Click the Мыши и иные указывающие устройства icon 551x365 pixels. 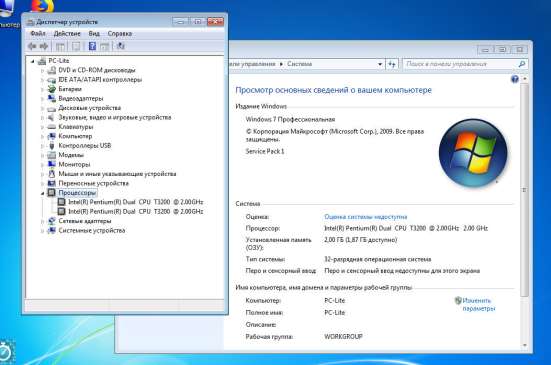52,174
